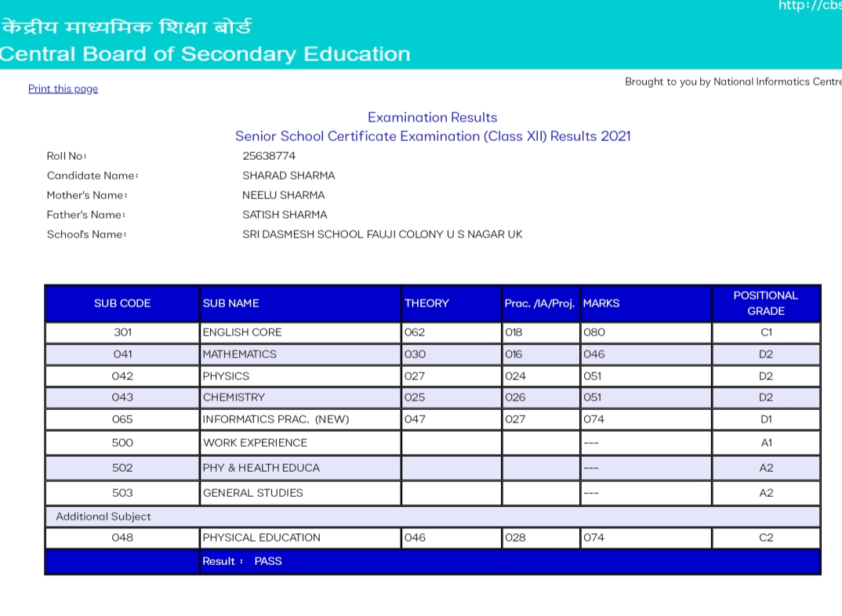The image size is (842, 616).
Task: Click the MATHEMATICS subject cell
Action: [300, 354]
